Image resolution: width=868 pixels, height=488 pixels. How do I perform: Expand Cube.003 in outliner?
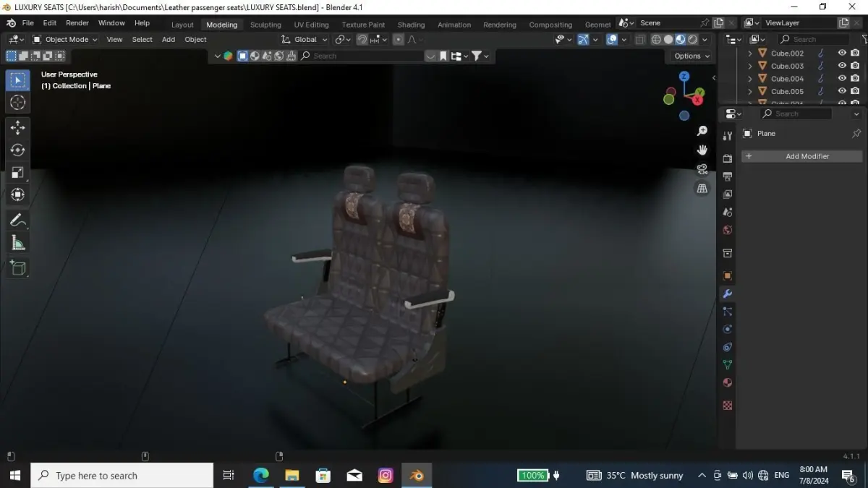point(750,66)
